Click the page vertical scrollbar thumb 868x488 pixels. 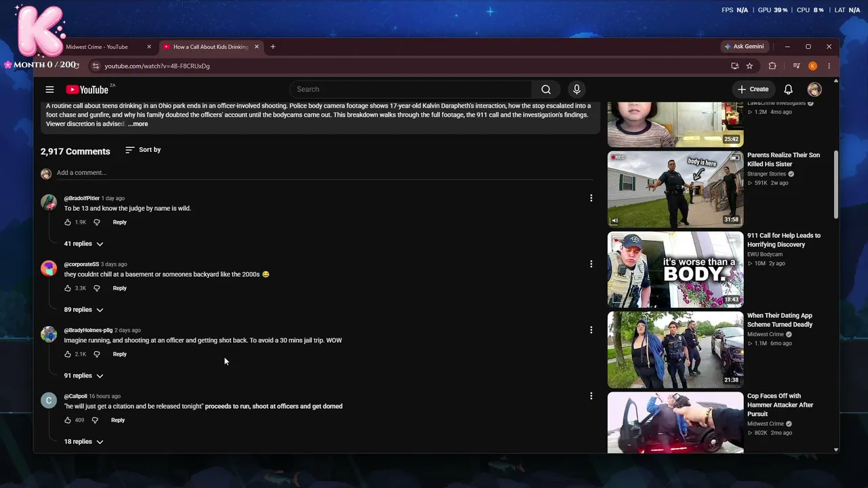(835, 185)
